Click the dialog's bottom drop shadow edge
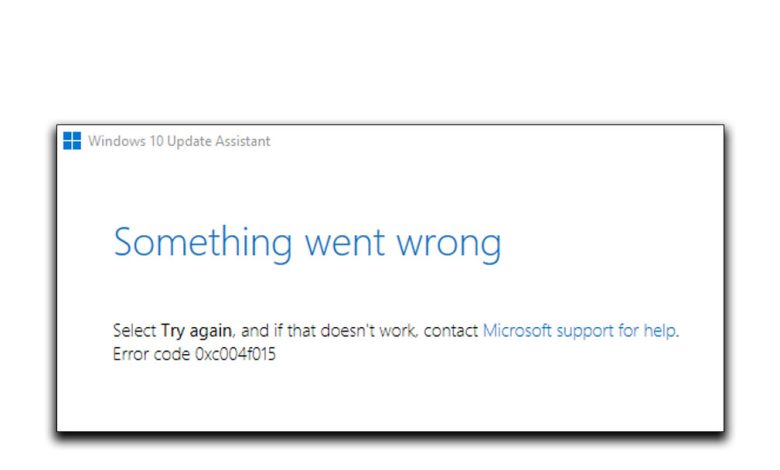Viewport: 780px width, 470px height. click(x=390, y=436)
